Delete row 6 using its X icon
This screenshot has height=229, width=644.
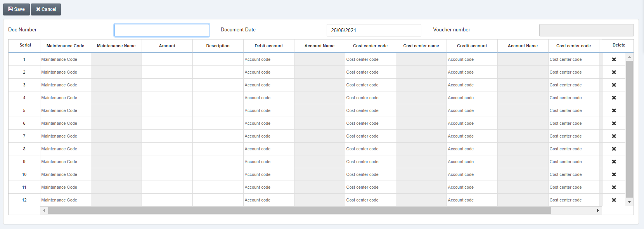(x=614, y=123)
